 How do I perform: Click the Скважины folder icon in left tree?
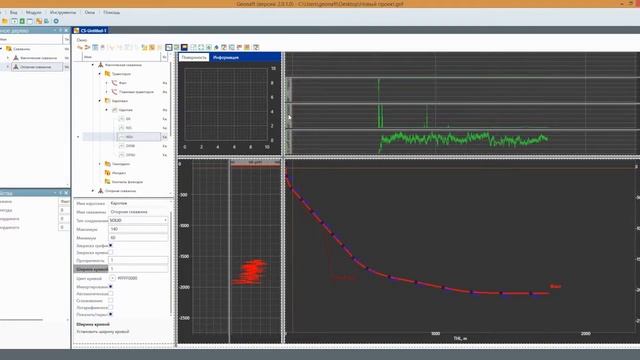pyautogui.click(x=9, y=49)
